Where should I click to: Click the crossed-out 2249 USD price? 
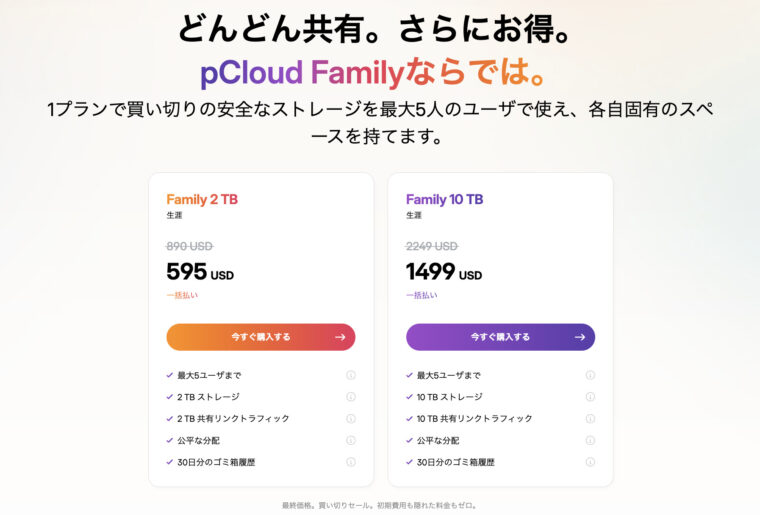point(432,246)
